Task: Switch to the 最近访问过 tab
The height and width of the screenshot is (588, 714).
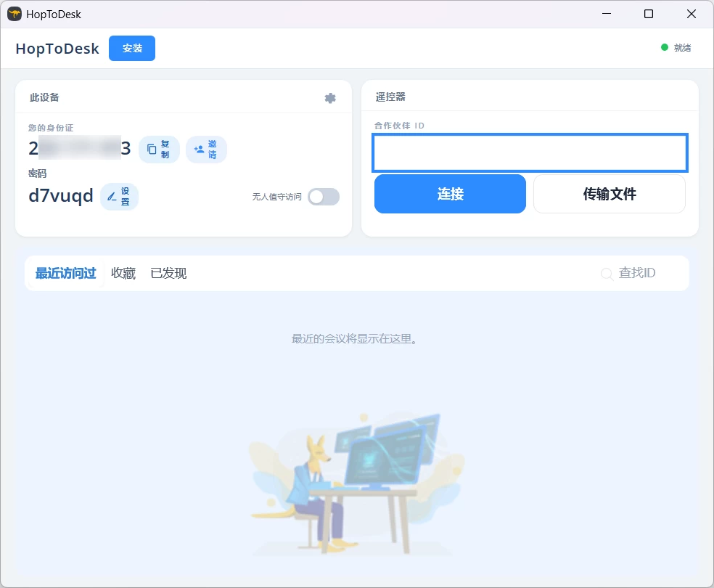Action: (x=65, y=273)
